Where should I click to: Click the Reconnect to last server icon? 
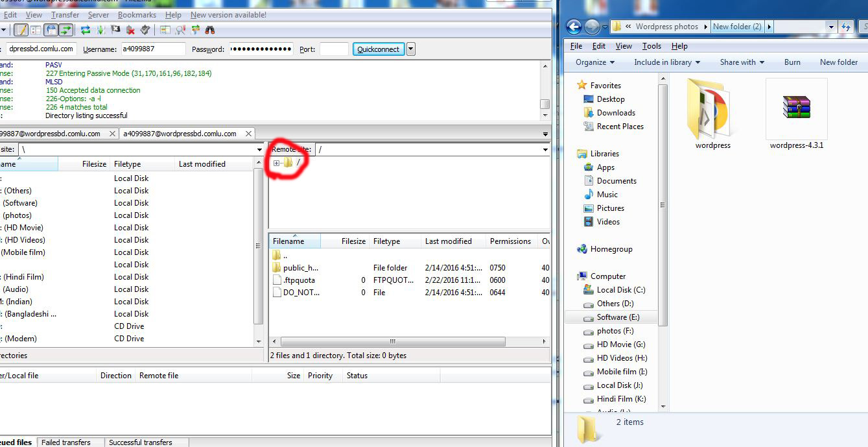[x=145, y=30]
